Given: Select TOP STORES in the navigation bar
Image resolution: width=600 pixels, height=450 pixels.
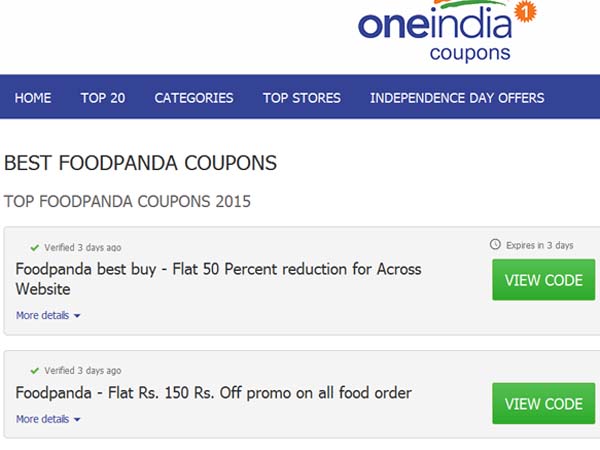Looking at the screenshot, I should (302, 98).
